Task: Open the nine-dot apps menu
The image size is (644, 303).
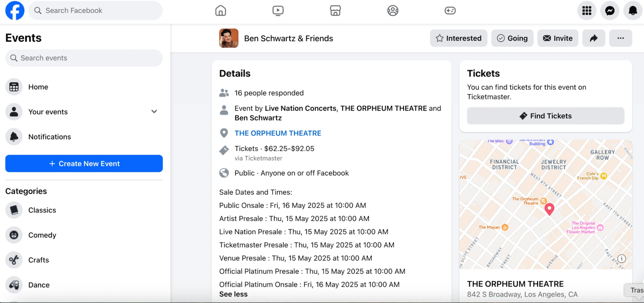Action: tap(587, 11)
